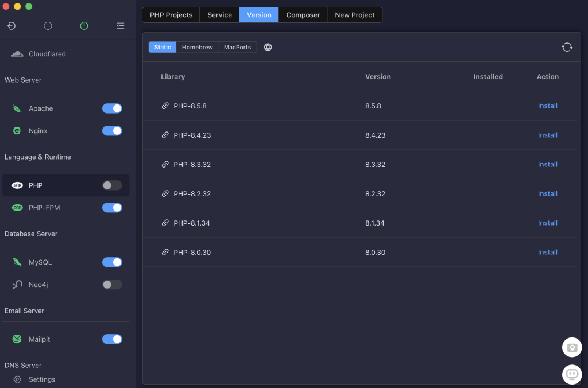Install PHP-8.0.30
This screenshot has width=588, height=388.
[x=547, y=252]
